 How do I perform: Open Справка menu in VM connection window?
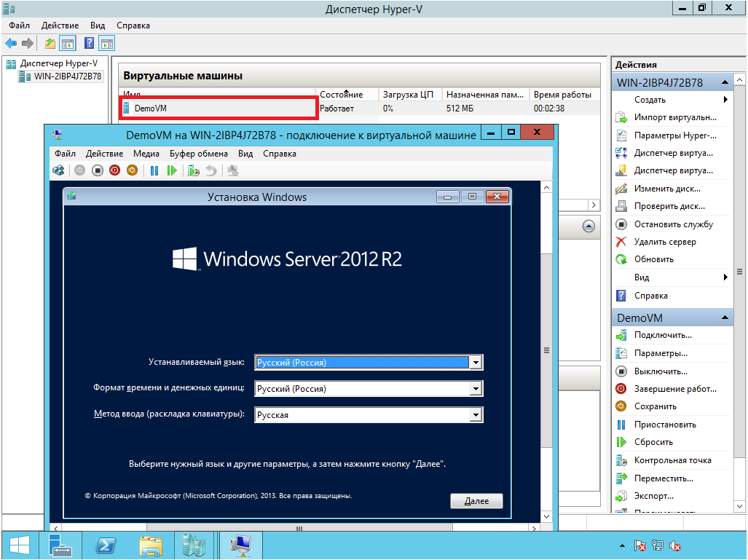[280, 154]
